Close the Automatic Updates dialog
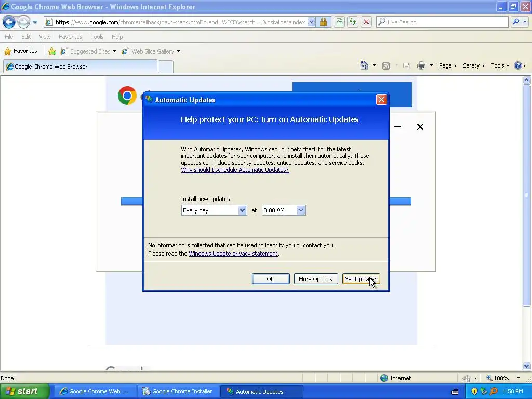The height and width of the screenshot is (399, 532). coord(381,99)
